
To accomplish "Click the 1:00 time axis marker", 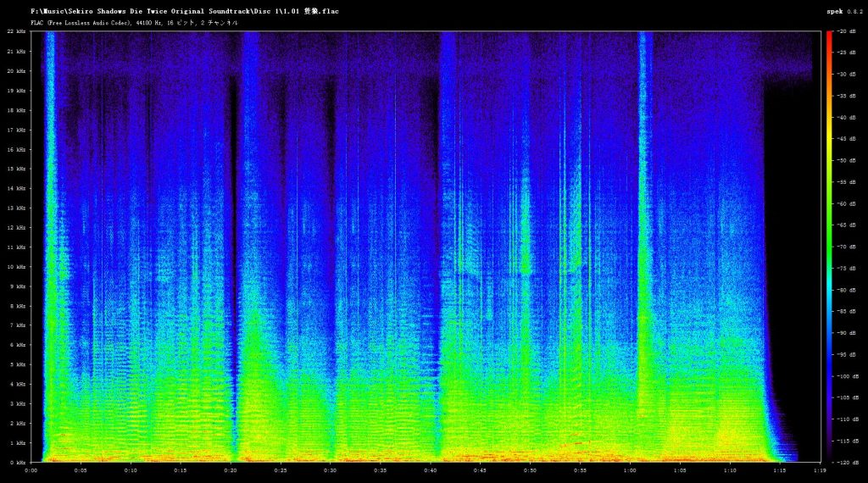I will click(630, 470).
